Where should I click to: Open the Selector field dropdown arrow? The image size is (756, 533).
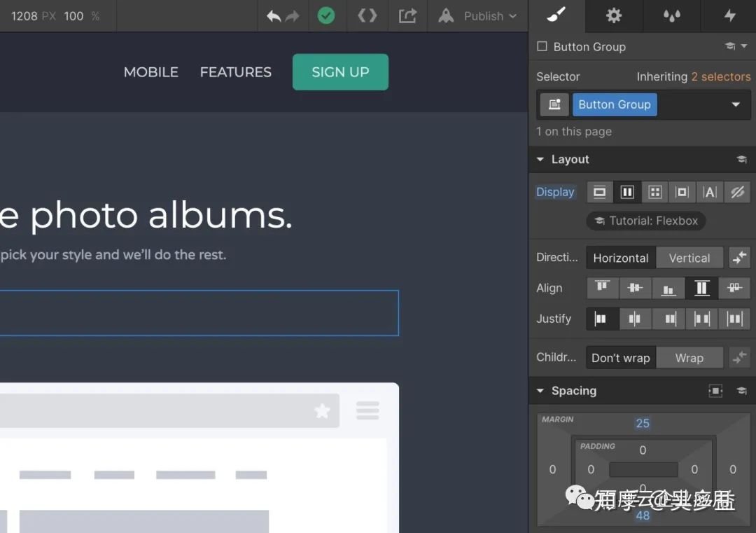click(736, 104)
